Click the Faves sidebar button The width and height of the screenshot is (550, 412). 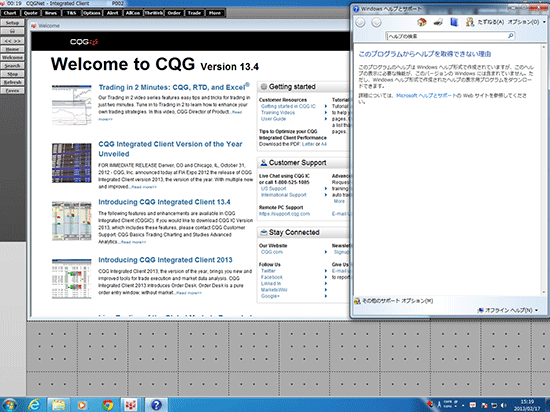(12, 91)
